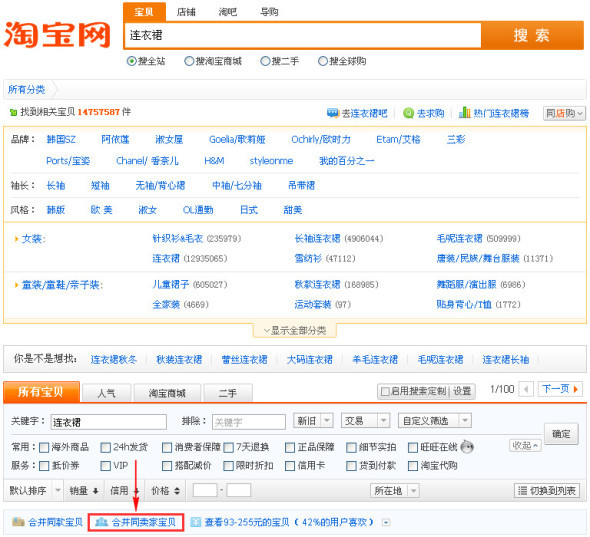590x537 pixels.
Task: Click the 韩国SZ brand link
Action: click(61, 140)
